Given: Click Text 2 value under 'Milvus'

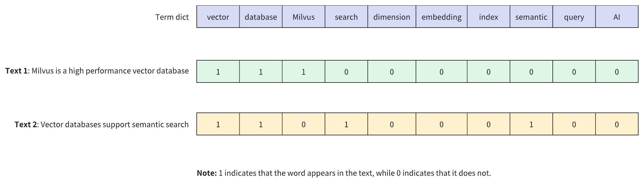Looking at the screenshot, I should 304,124.
